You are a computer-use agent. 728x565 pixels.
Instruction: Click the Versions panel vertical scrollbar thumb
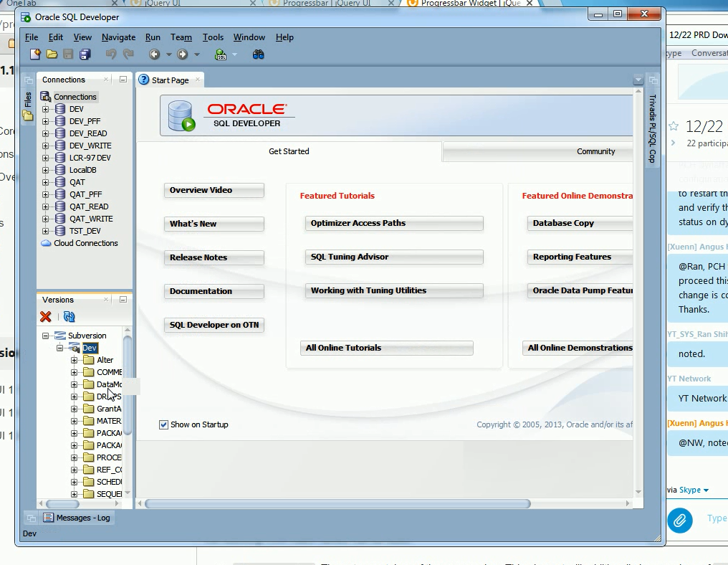click(128, 386)
